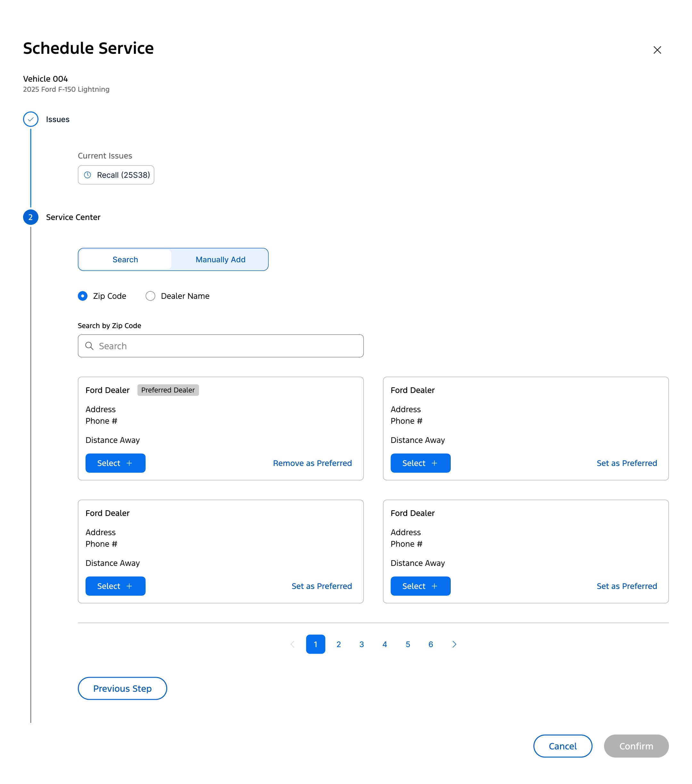This screenshot has height=784, width=692.
Task: Click the magnifier icon in the search field
Action: [89, 346]
